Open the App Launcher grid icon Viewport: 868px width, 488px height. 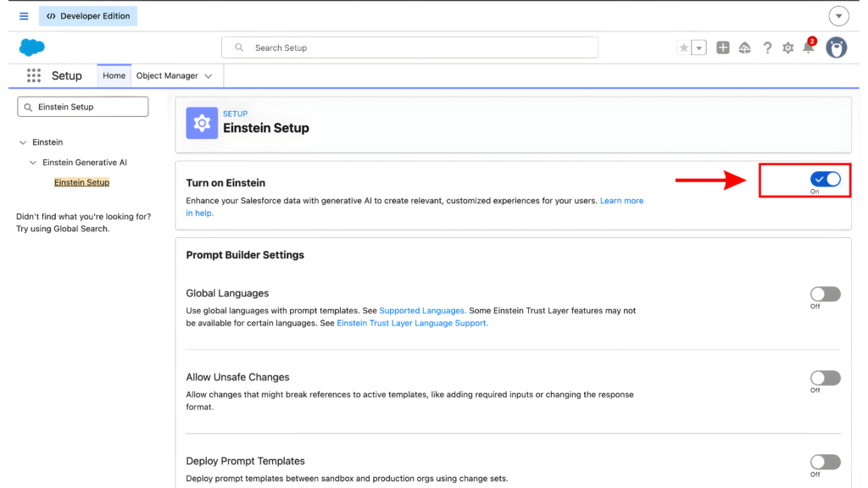tap(34, 75)
